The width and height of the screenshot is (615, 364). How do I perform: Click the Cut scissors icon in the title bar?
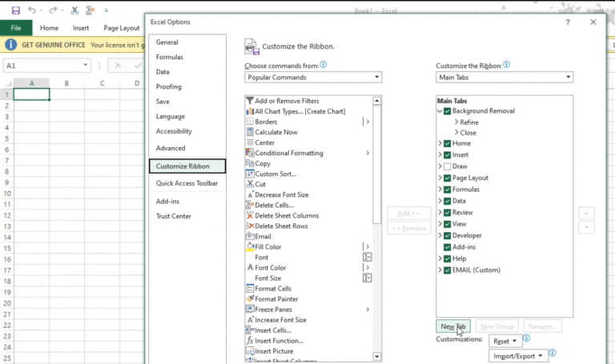74,10
